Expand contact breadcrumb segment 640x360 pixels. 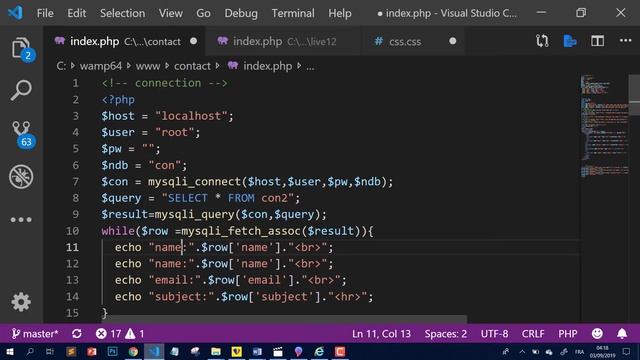192,66
